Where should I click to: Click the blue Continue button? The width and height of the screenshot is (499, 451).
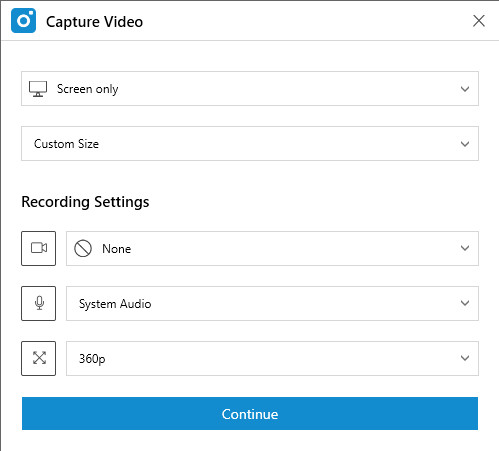(x=250, y=413)
